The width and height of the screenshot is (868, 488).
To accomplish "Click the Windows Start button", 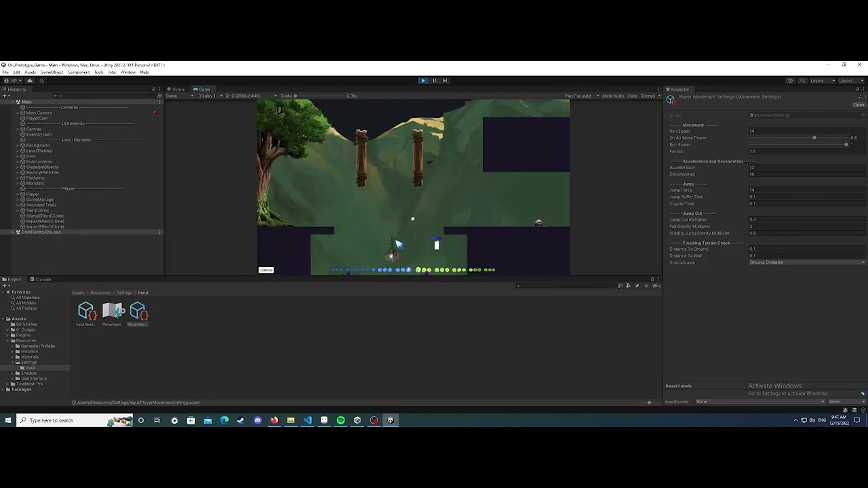I will pos(8,420).
